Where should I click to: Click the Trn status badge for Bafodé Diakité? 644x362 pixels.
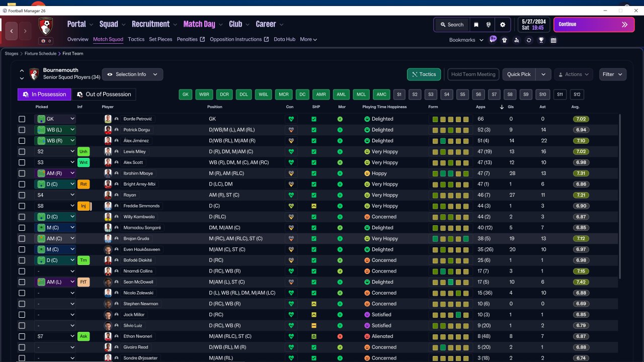click(84, 260)
